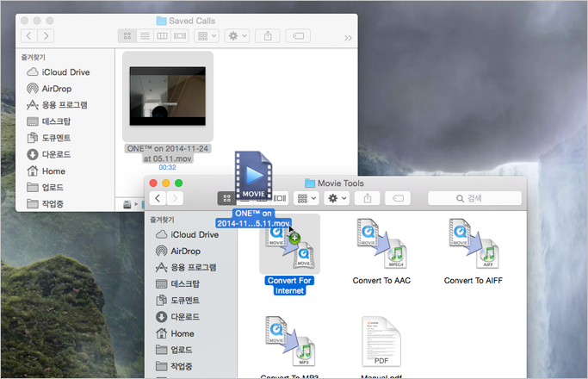Open 데스크탑 in Movie Tools sidebar
The height and width of the screenshot is (379, 588).
coord(177,283)
